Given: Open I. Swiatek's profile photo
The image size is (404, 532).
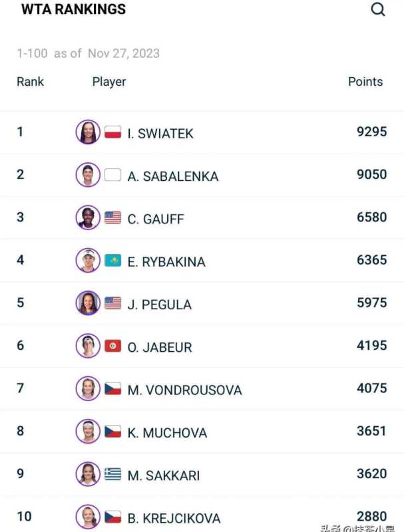Looking at the screenshot, I should 88,132.
